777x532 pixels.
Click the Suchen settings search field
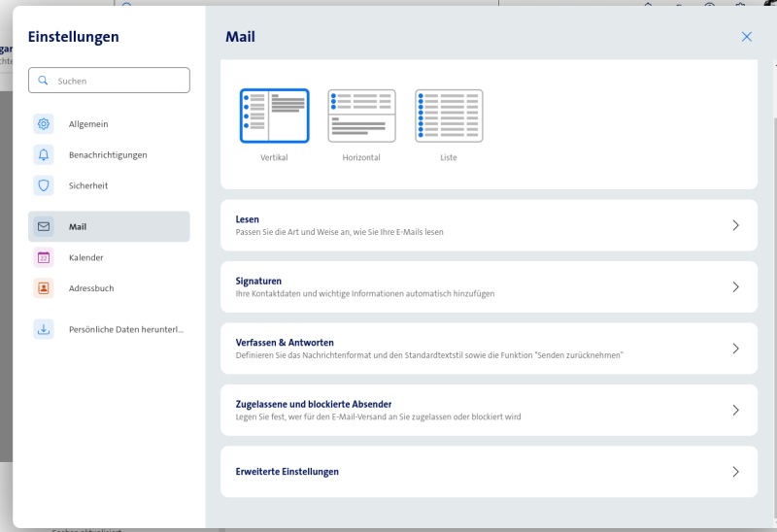click(x=117, y=81)
